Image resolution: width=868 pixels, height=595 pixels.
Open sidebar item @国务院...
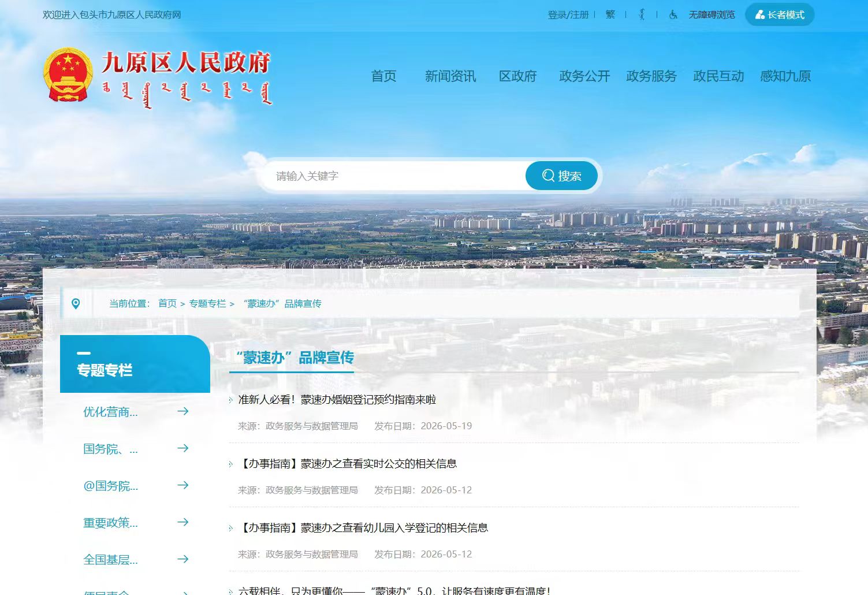tap(110, 486)
